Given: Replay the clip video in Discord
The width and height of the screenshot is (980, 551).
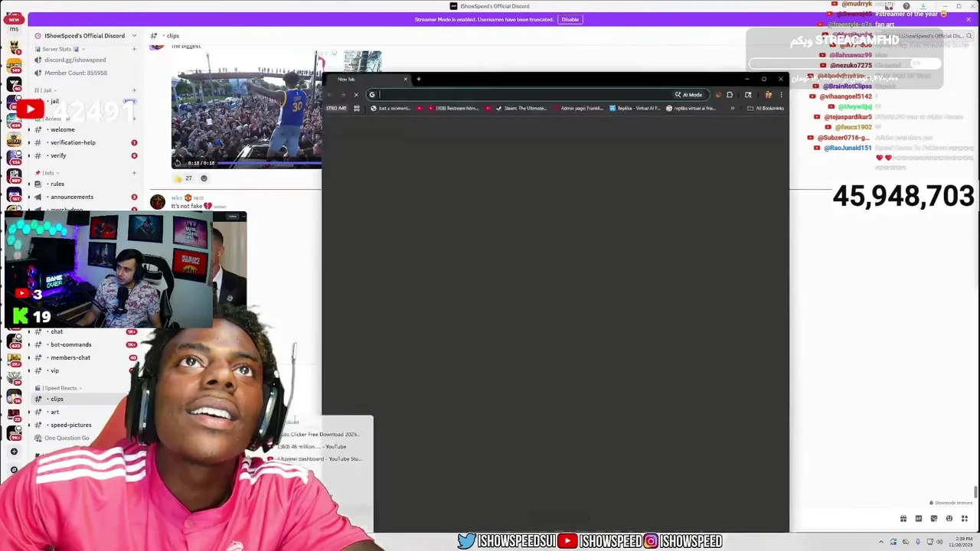Looking at the screenshot, I should [x=178, y=163].
